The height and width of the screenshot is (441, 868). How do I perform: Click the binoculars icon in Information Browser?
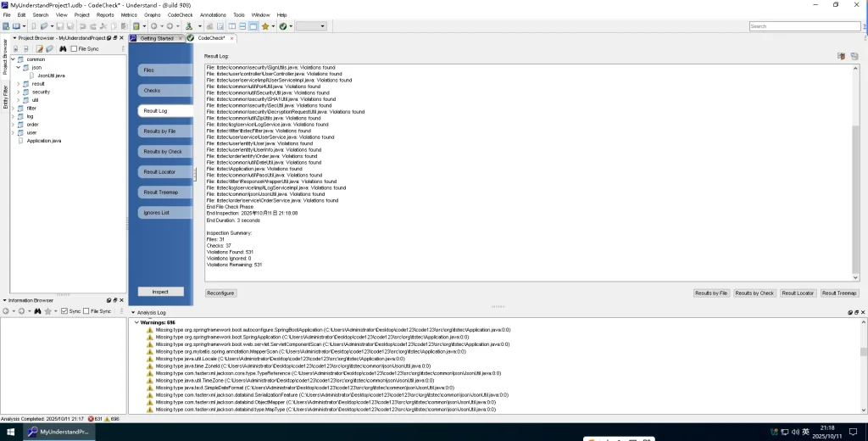point(36,311)
